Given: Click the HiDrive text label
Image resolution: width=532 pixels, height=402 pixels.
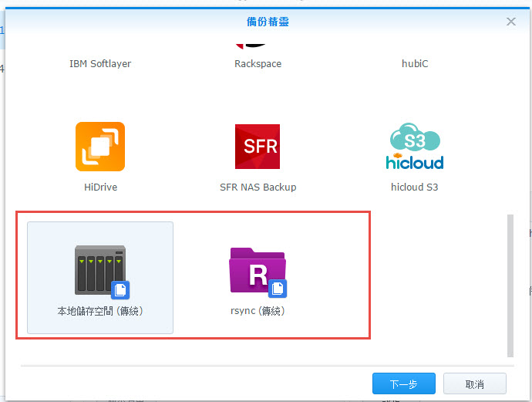Looking at the screenshot, I should [x=100, y=187].
